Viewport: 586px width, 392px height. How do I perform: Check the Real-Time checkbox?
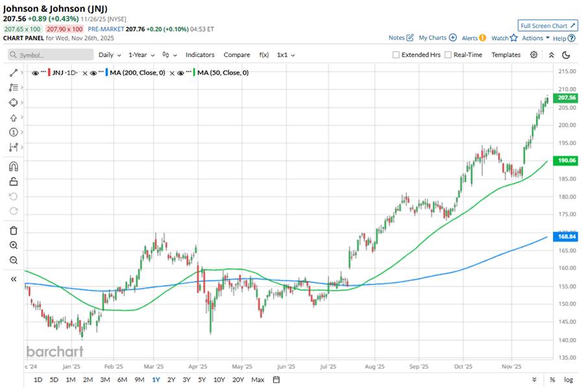[448, 55]
